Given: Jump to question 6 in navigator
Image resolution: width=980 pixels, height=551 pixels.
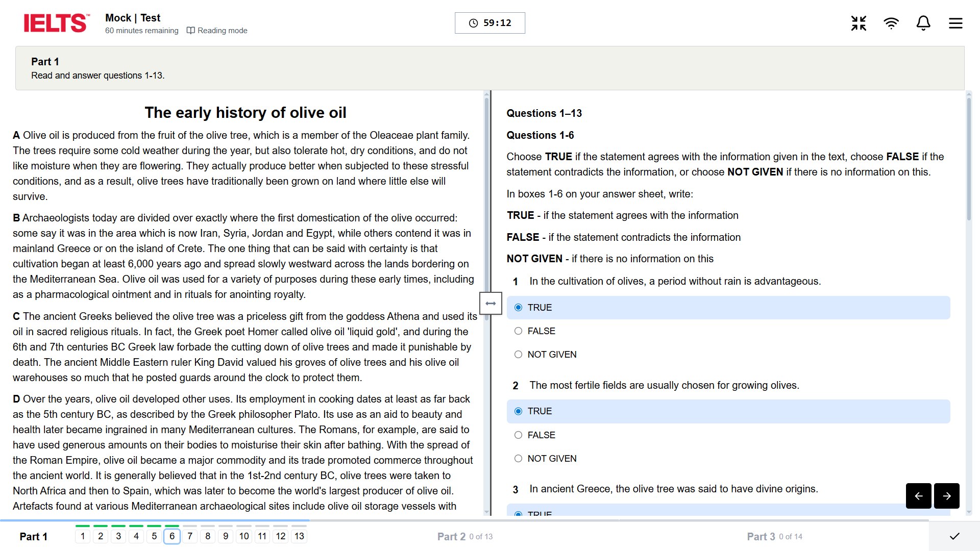Looking at the screenshot, I should [x=172, y=536].
